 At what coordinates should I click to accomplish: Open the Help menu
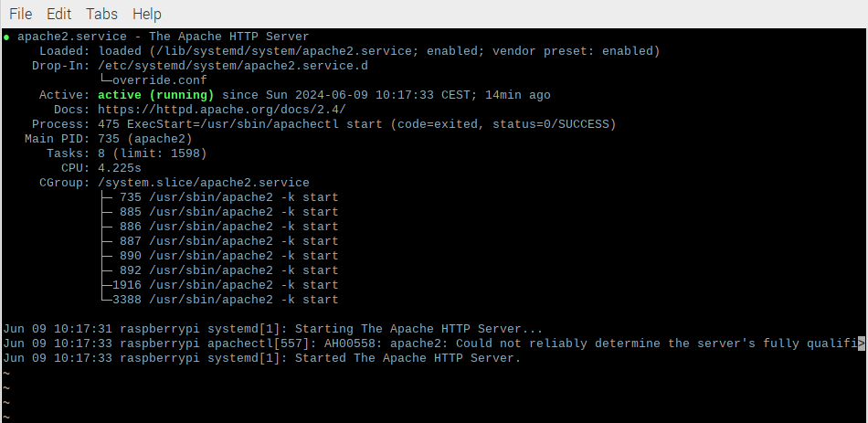coord(147,14)
